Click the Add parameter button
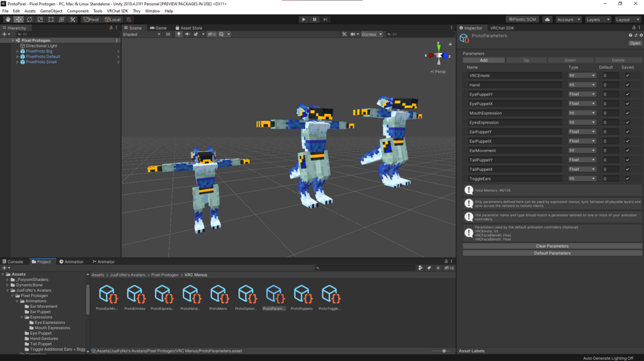This screenshot has width=644, height=361. [483, 60]
